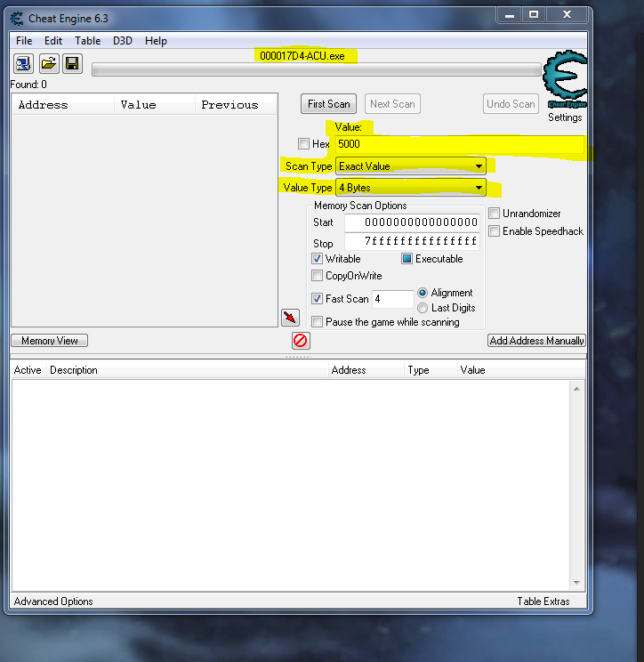644x662 pixels.
Task: Enable the Hex checkbox
Action: pos(304,144)
